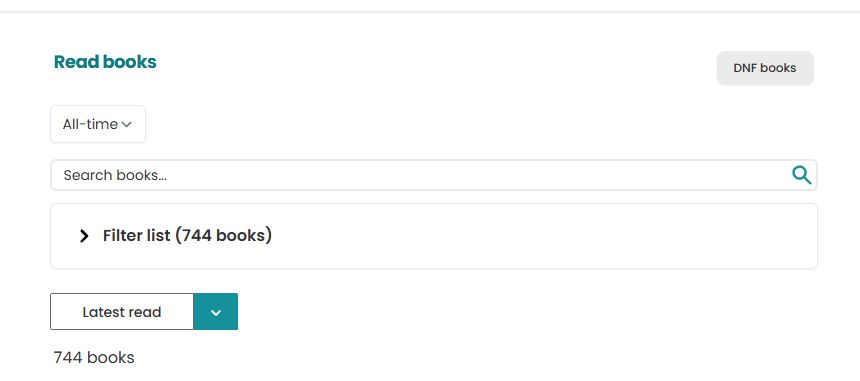This screenshot has width=860, height=381.
Task: Expand the Filter list chevron arrow
Action: (x=84, y=236)
